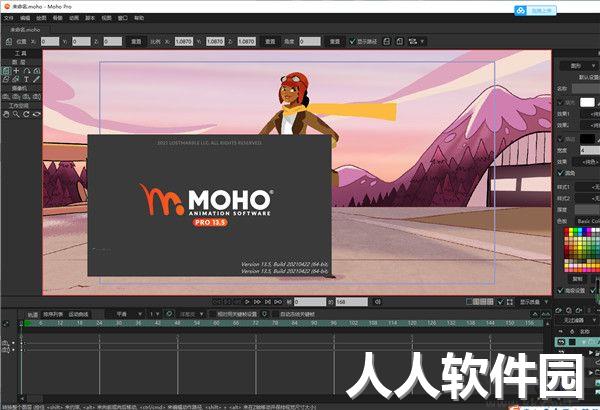
Task: Toggle the Advanced settings checkbox
Action: [560, 291]
